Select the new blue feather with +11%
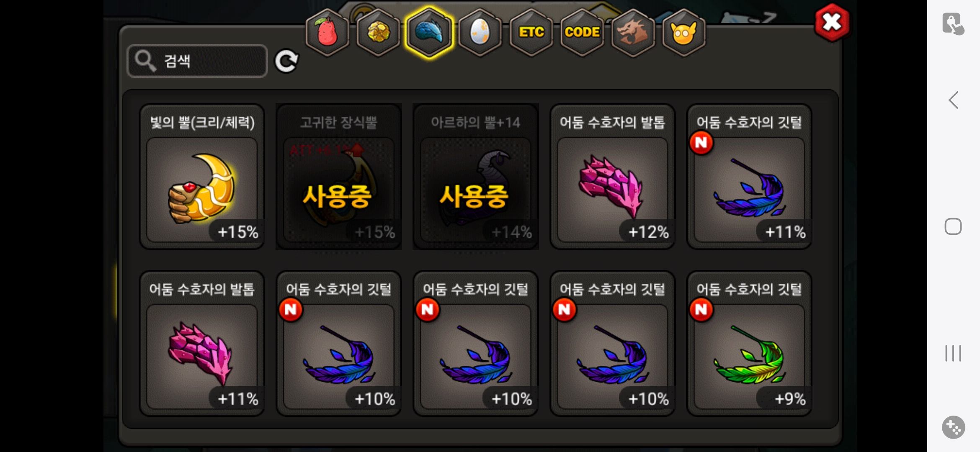The width and height of the screenshot is (980, 452). [x=750, y=177]
